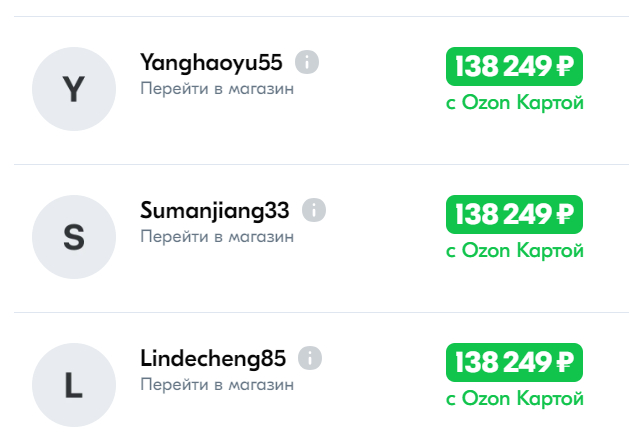Select Sumanjiang33's green 138 249 ₽ price badge
629x445 pixels.
(x=514, y=214)
